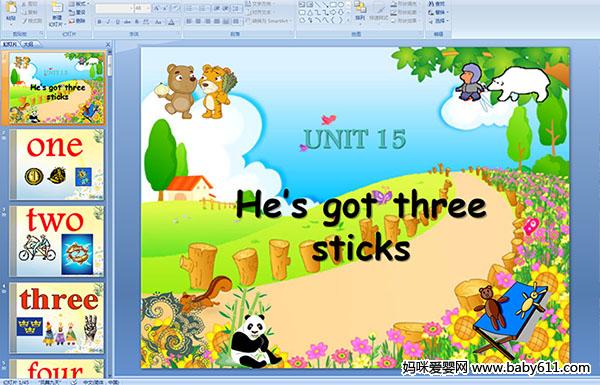Screen dimensions: 600x385
Task: Click the Arrange shapes button
Action: [360, 12]
